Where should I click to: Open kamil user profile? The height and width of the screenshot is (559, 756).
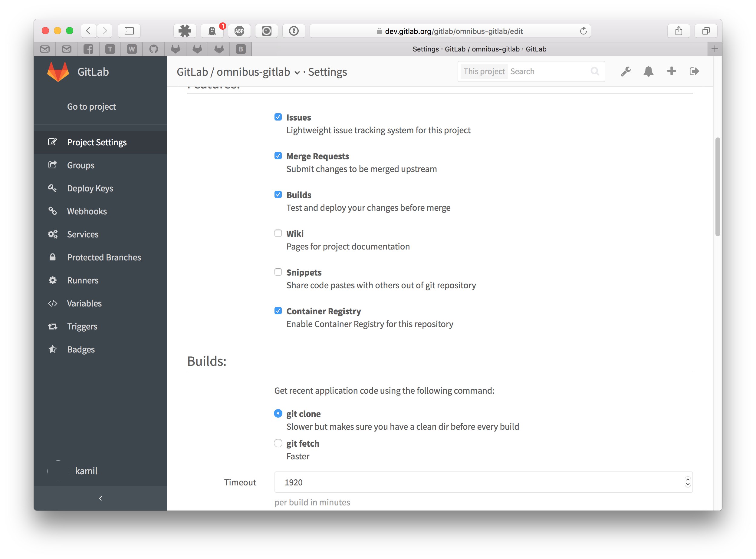[86, 471]
